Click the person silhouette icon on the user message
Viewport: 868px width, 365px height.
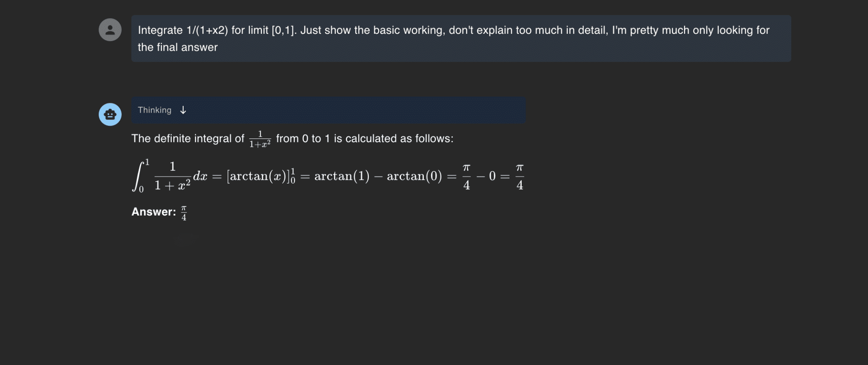click(110, 30)
